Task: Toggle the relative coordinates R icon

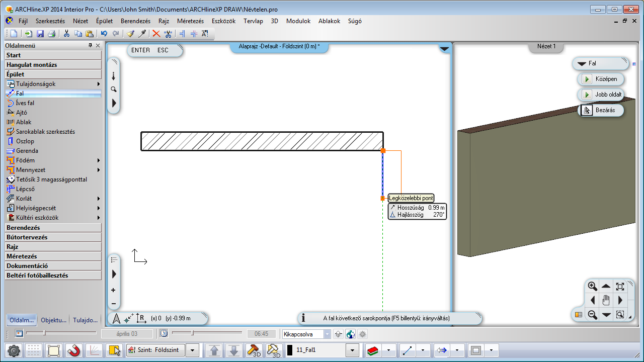Action: [141, 318]
